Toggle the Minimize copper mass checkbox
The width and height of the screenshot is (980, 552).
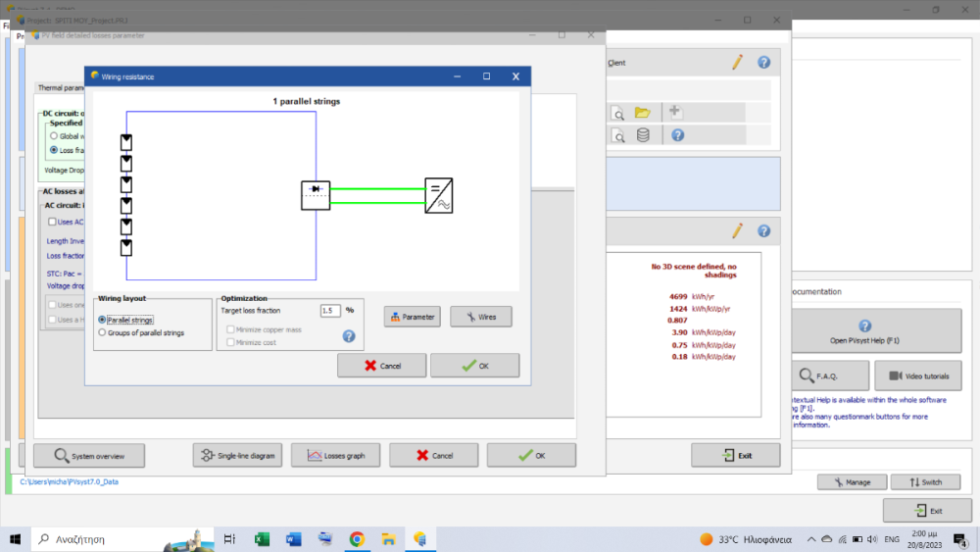[231, 330]
